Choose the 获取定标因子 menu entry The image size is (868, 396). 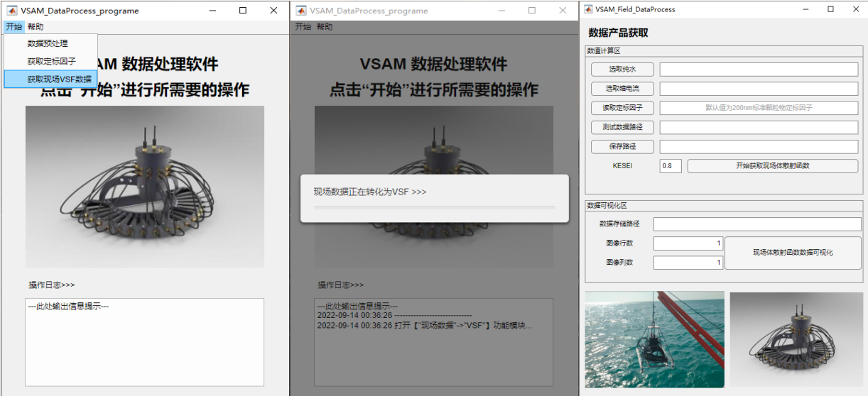coord(51,62)
